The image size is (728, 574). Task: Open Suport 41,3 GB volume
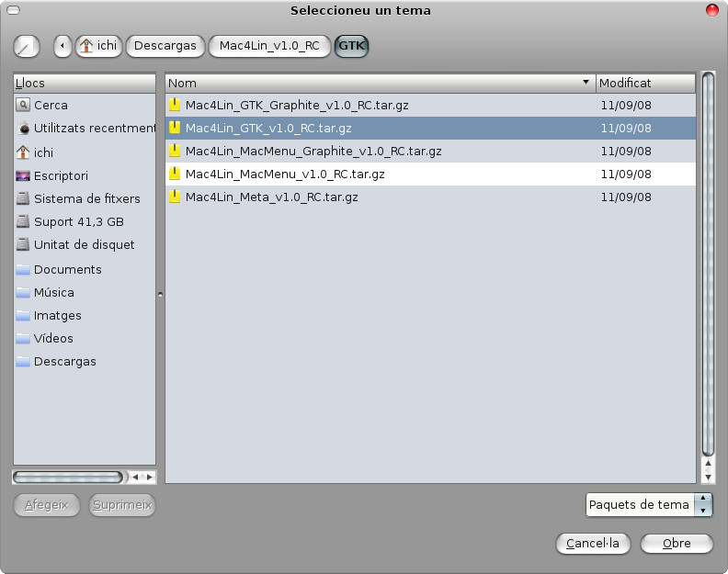click(x=85, y=222)
